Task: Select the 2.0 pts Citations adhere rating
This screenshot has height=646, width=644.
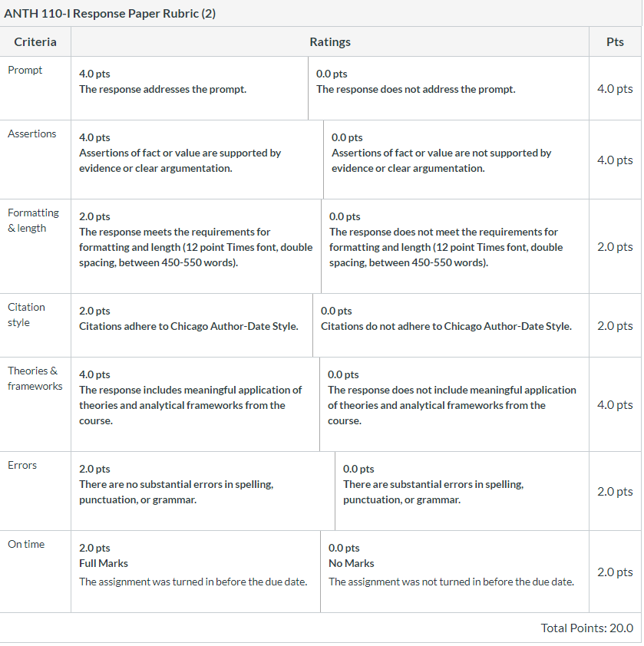Action: 192,325
